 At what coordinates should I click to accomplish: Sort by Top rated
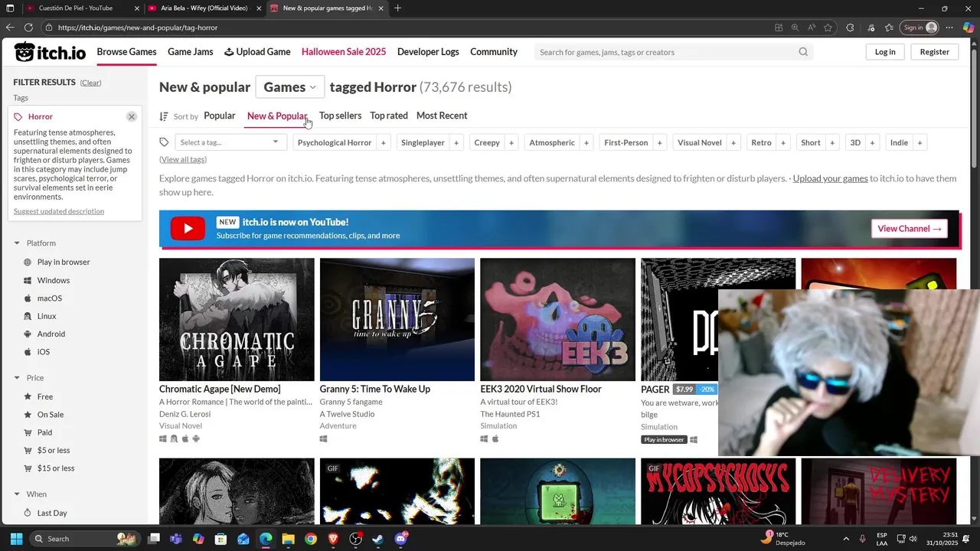click(x=389, y=116)
